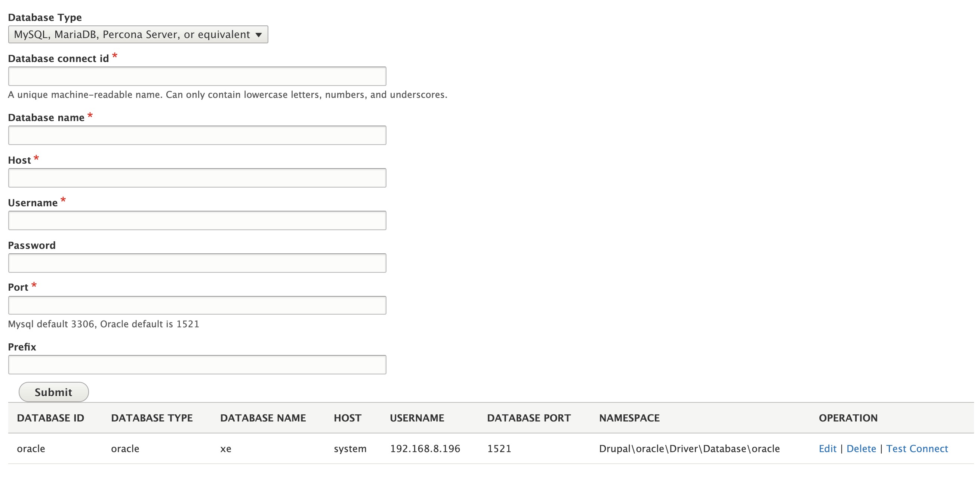
Task: Click the Namespace column header
Action: (629, 418)
